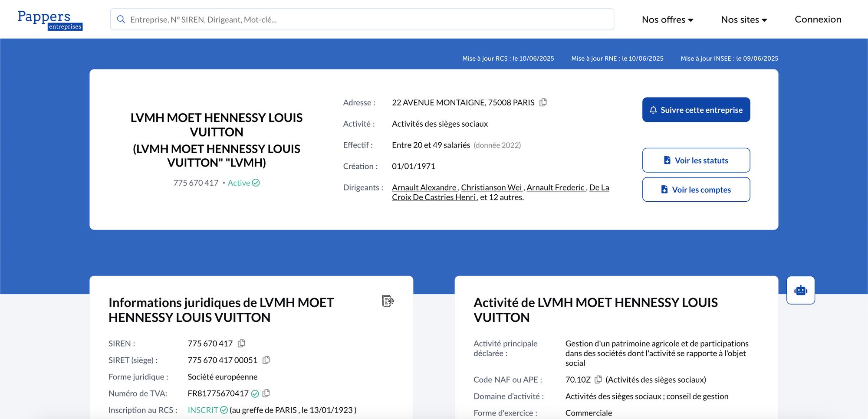Open dirigeant Arnault Frederic link
This screenshot has height=419, width=868.
pos(556,187)
